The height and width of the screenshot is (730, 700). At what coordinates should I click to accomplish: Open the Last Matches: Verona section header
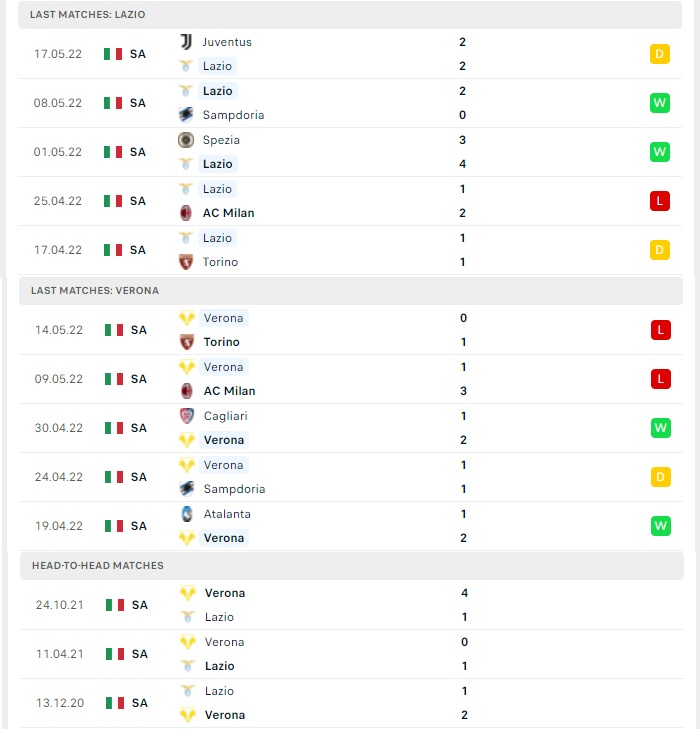[351, 291]
